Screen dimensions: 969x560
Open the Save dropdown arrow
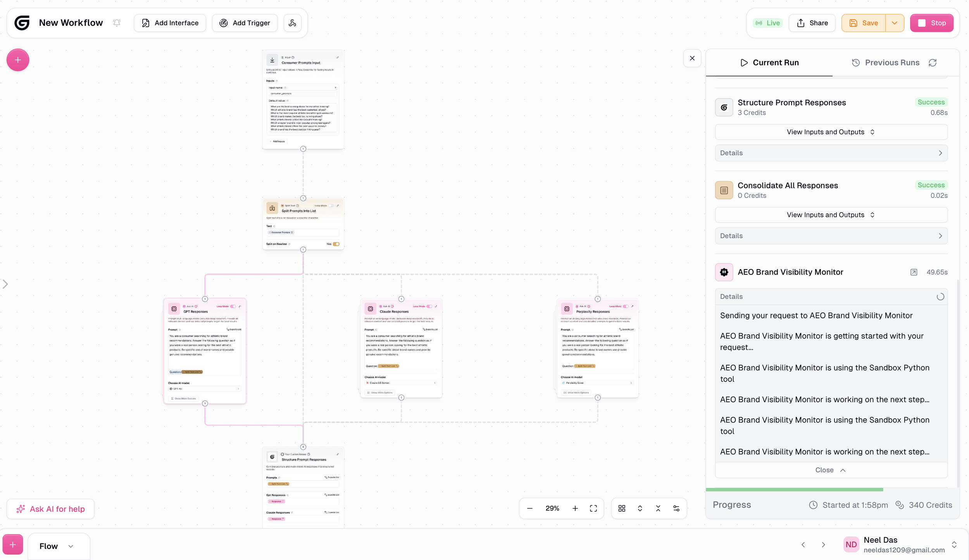(x=895, y=23)
